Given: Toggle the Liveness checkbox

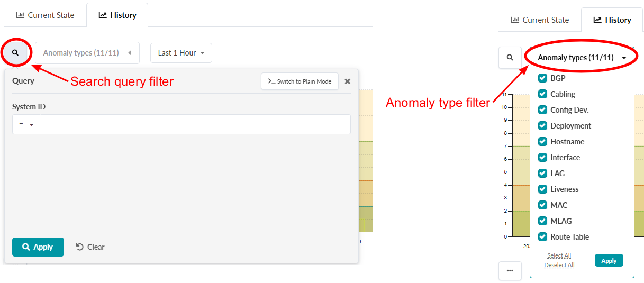Looking at the screenshot, I should point(542,189).
